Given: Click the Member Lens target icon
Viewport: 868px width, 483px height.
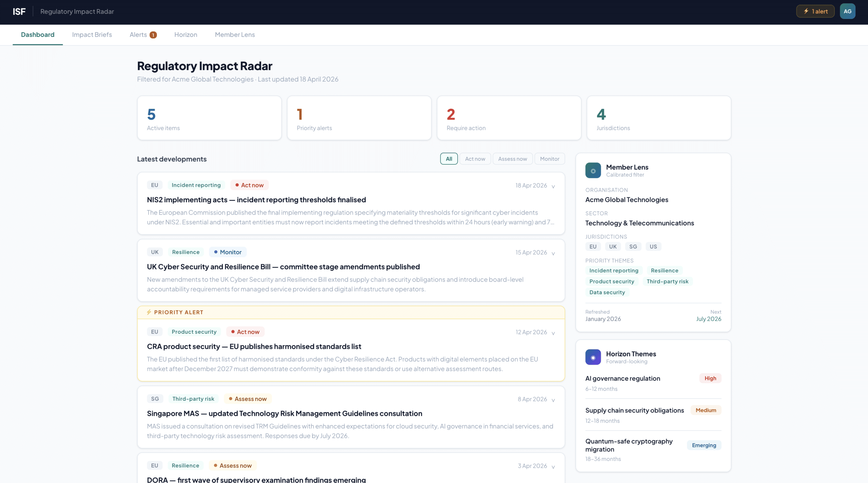Looking at the screenshot, I should click(x=593, y=170).
